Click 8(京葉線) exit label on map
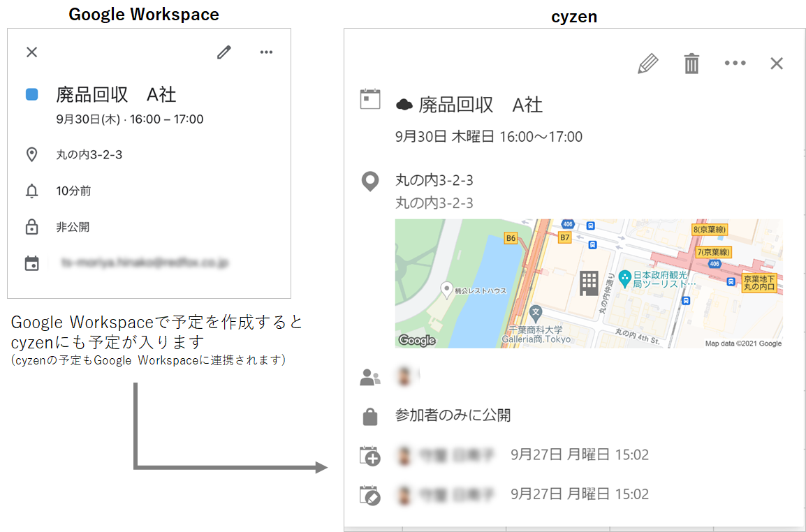 coord(709,229)
